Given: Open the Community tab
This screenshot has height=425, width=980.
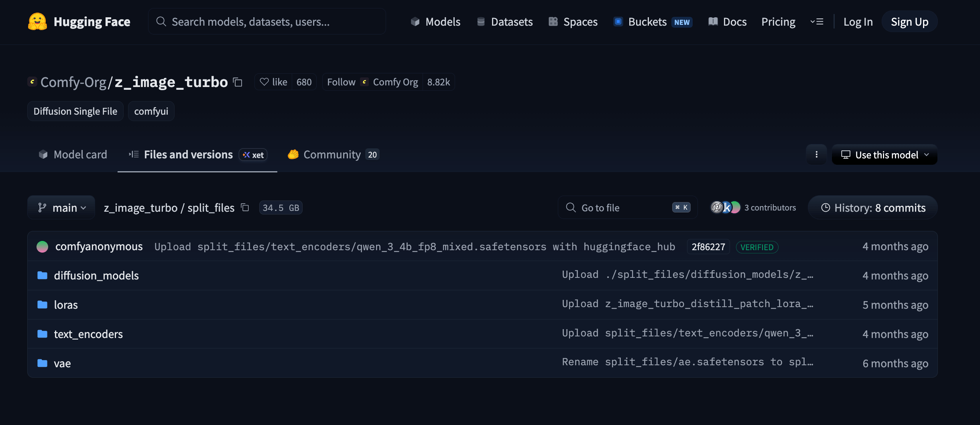Looking at the screenshot, I should (333, 154).
